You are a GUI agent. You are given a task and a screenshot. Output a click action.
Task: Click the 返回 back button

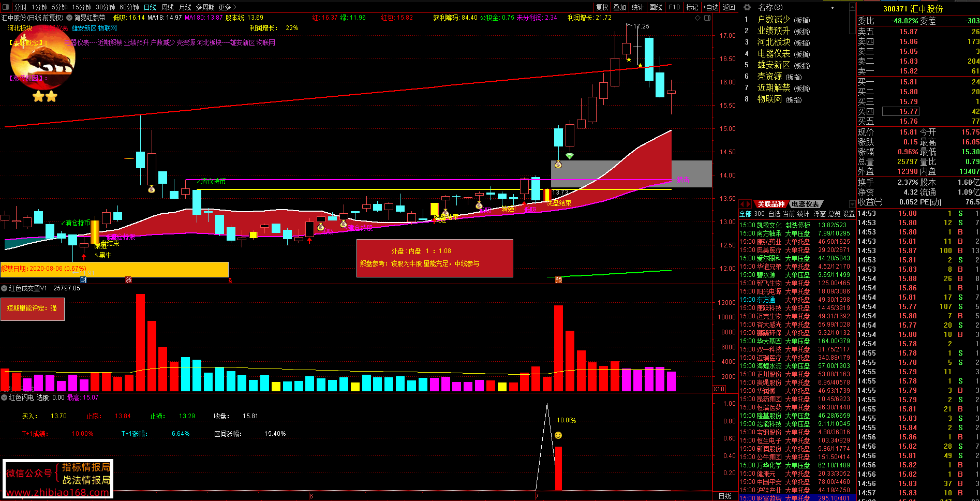click(x=729, y=7)
